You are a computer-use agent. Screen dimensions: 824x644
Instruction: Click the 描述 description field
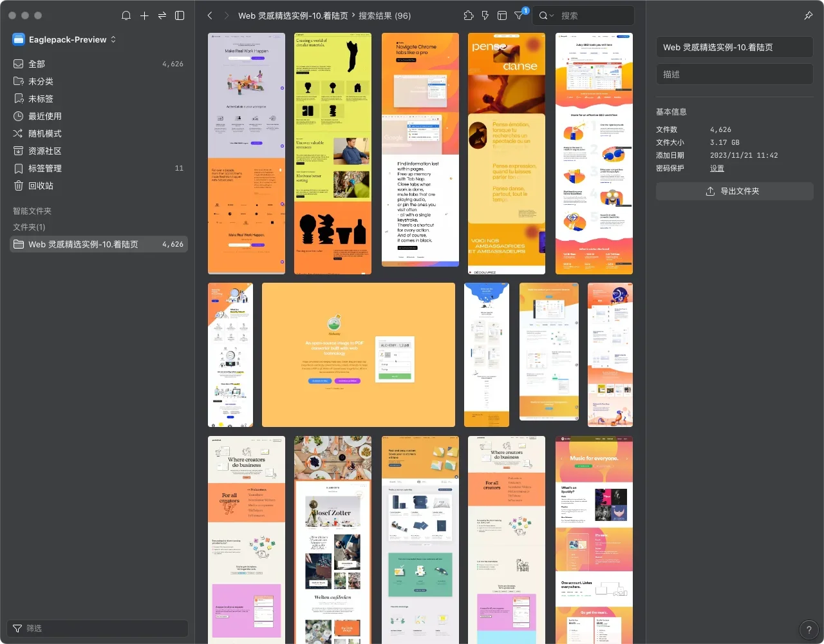coord(734,74)
